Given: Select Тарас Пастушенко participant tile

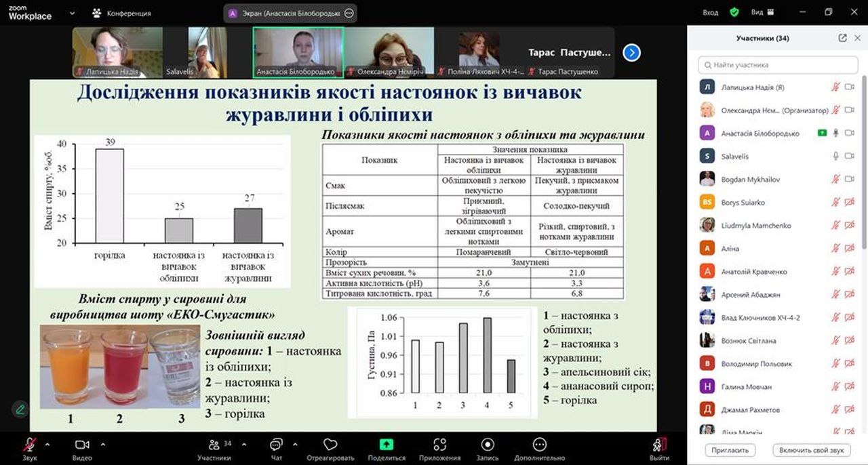Looking at the screenshot, I should [570, 52].
